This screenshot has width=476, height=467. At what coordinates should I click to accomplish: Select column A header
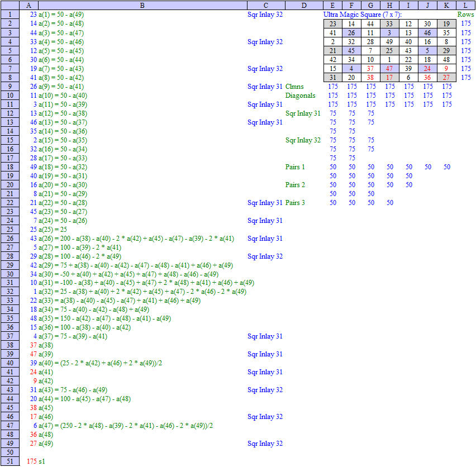point(29,5)
